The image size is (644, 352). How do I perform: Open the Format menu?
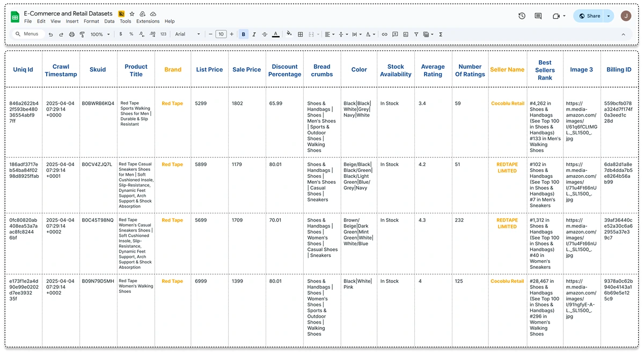92,21
